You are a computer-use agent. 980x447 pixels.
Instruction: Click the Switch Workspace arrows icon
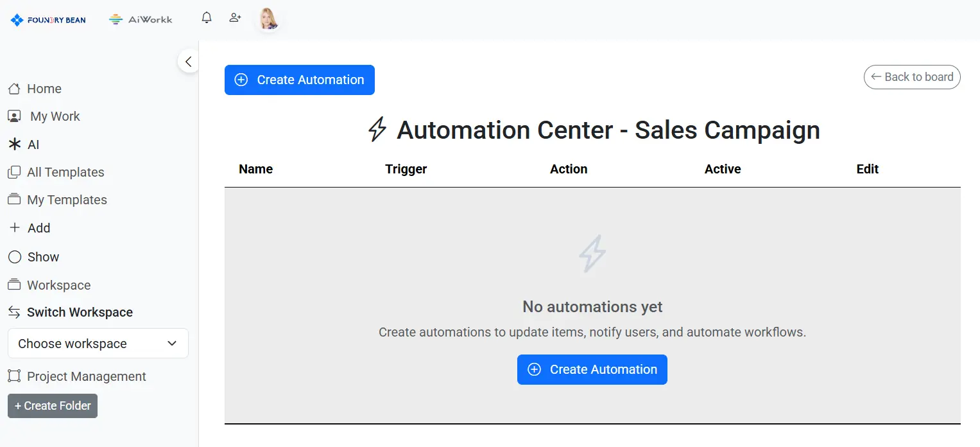[14, 312]
